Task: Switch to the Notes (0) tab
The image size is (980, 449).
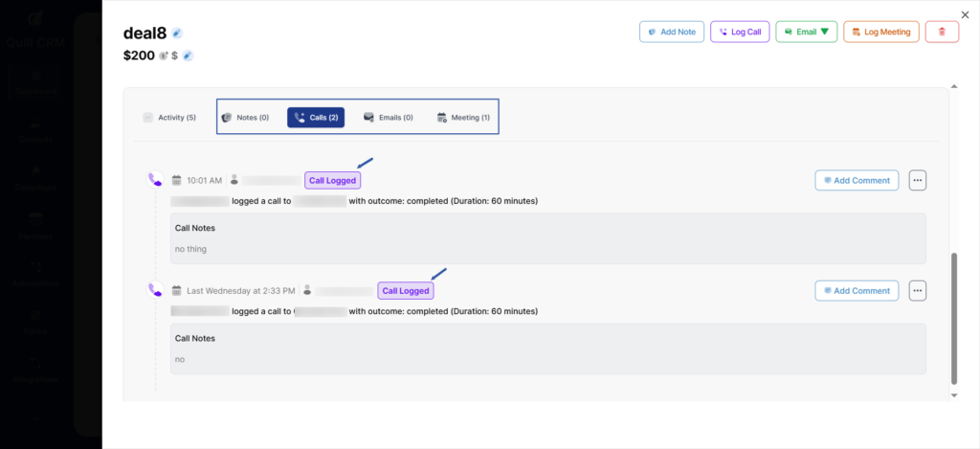Action: 245,118
